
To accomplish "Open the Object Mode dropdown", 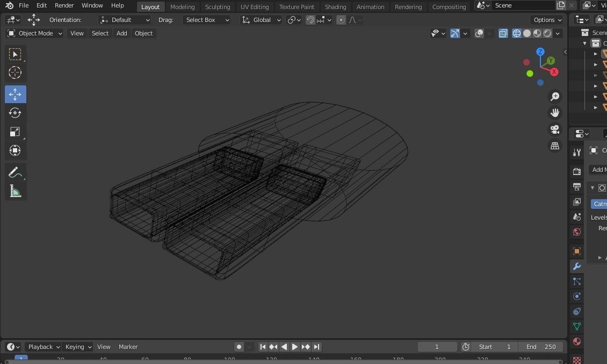I will click(x=35, y=33).
